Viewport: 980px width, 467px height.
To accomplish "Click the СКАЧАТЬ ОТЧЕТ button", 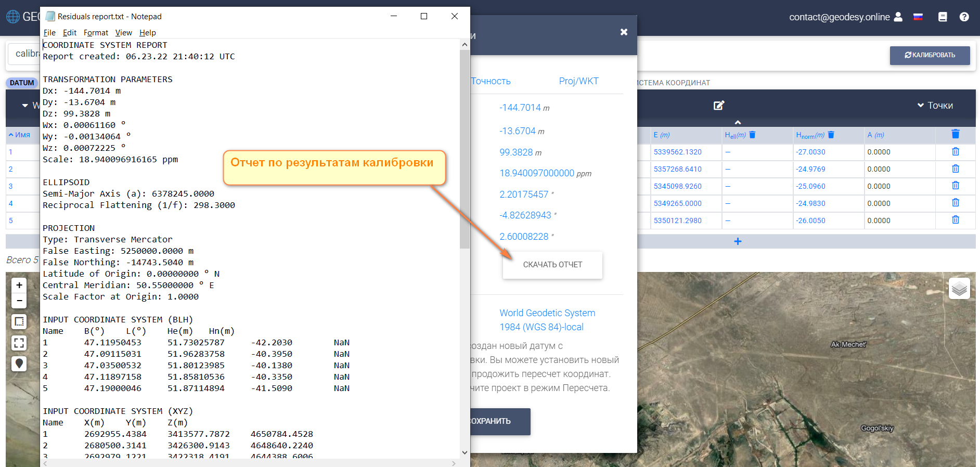I will point(552,265).
